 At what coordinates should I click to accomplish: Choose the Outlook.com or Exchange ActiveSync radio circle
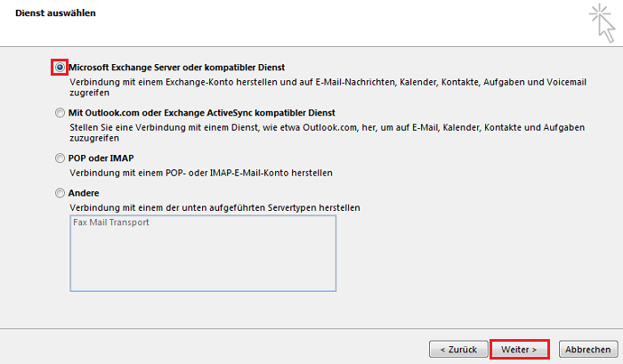coord(60,113)
